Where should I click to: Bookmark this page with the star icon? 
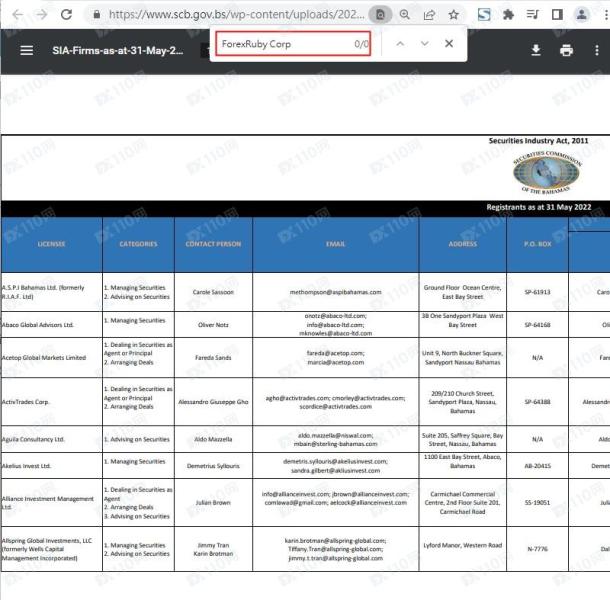pyautogui.click(x=454, y=15)
